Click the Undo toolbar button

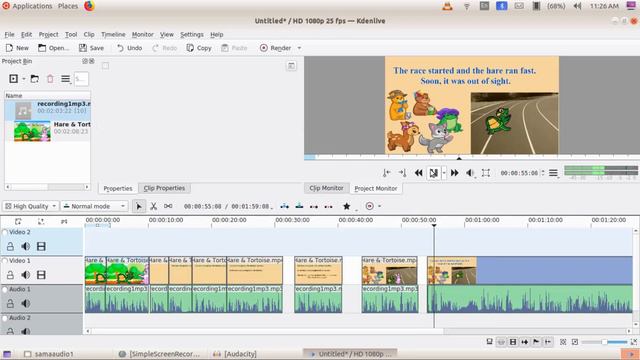click(x=129, y=48)
